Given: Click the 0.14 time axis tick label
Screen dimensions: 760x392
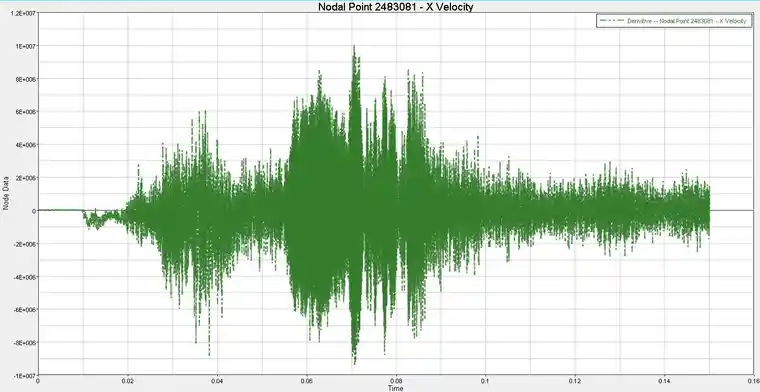Looking at the screenshot, I should pos(664,381).
